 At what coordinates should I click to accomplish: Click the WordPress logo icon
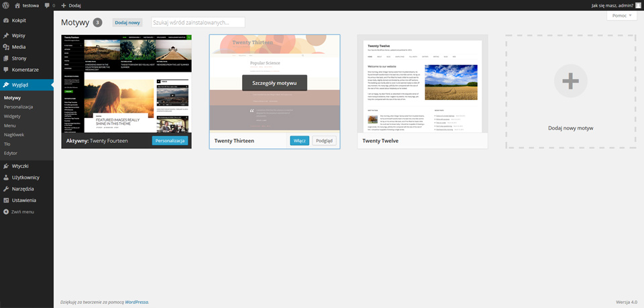pyautogui.click(x=6, y=5)
